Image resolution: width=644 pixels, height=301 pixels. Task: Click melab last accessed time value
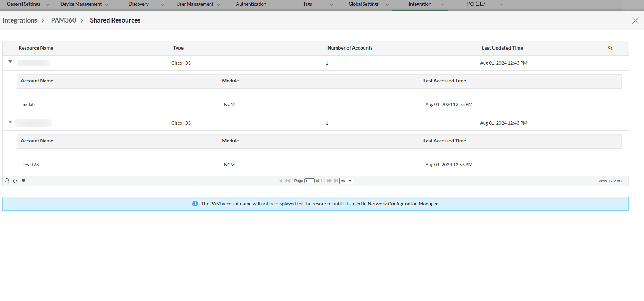[449, 104]
